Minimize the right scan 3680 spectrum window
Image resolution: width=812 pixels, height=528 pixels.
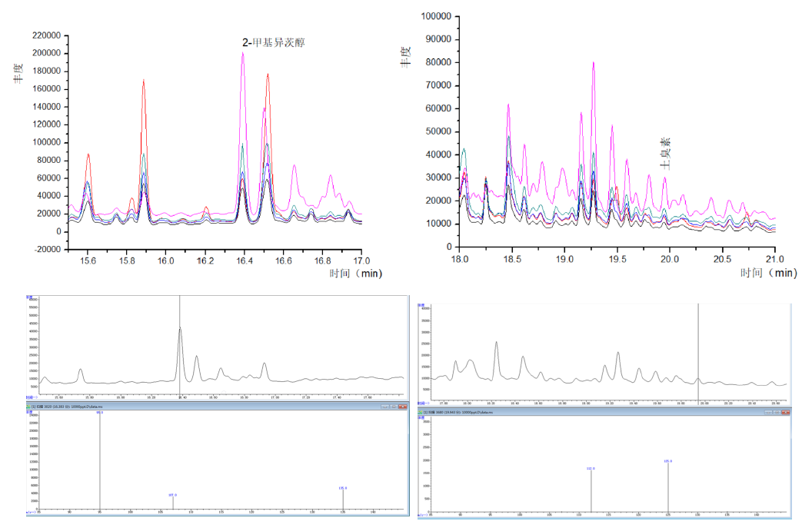(x=767, y=413)
